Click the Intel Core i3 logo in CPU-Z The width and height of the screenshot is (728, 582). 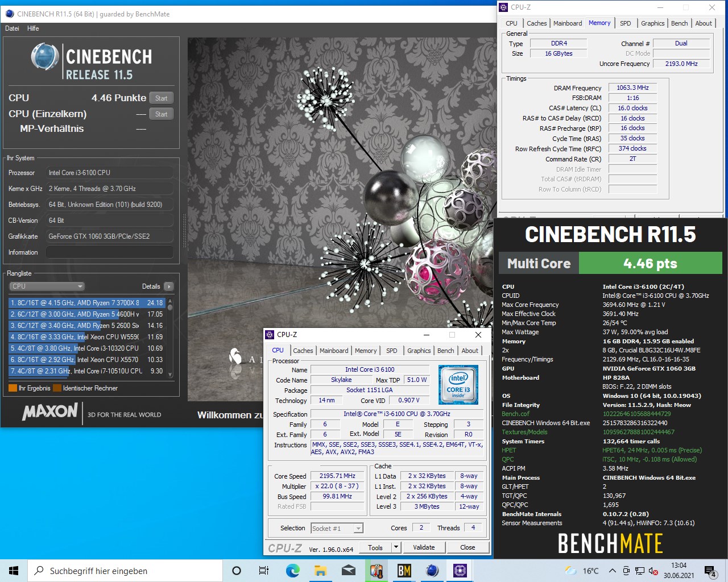pos(458,385)
